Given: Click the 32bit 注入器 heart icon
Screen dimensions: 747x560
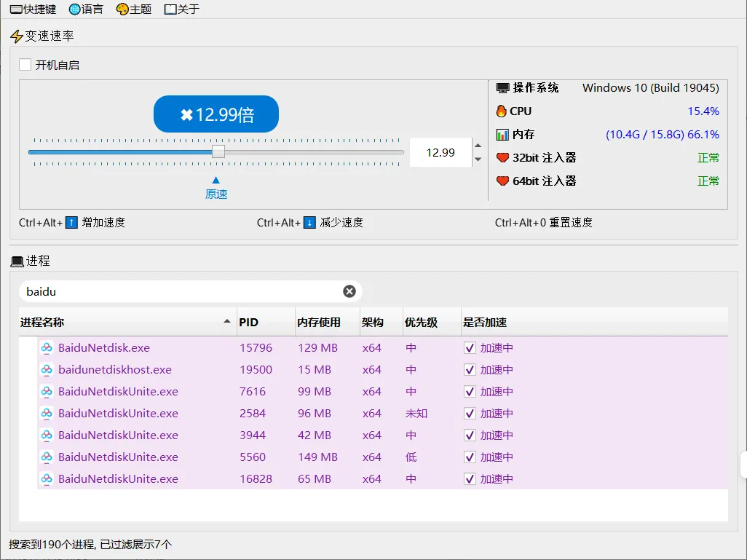Looking at the screenshot, I should coord(502,158).
